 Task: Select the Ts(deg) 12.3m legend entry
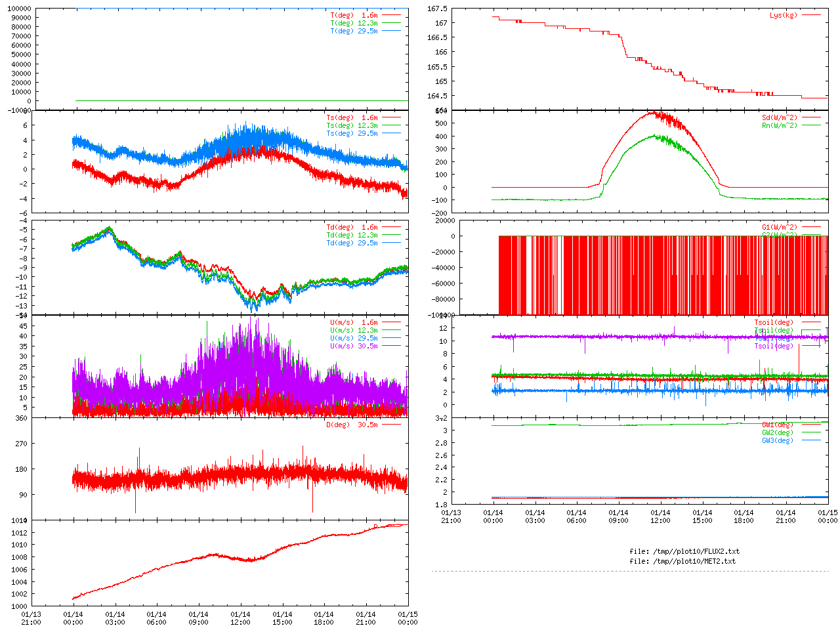coord(352,125)
